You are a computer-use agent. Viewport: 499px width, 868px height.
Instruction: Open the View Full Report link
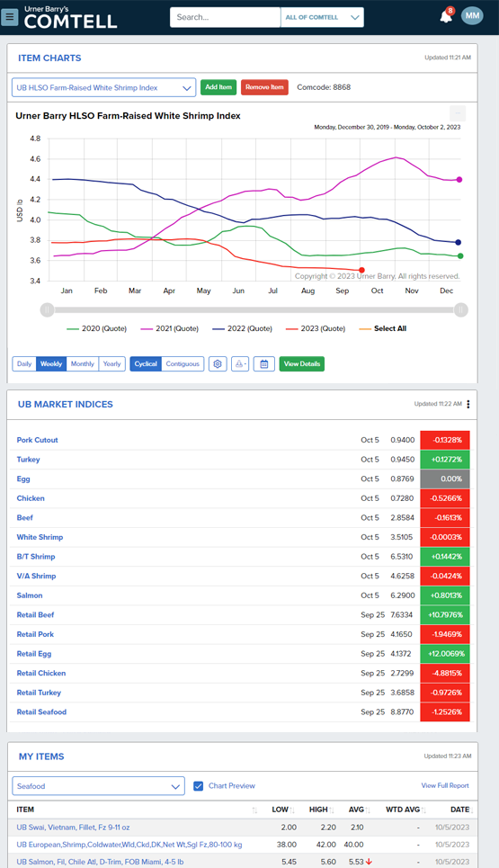tap(445, 785)
